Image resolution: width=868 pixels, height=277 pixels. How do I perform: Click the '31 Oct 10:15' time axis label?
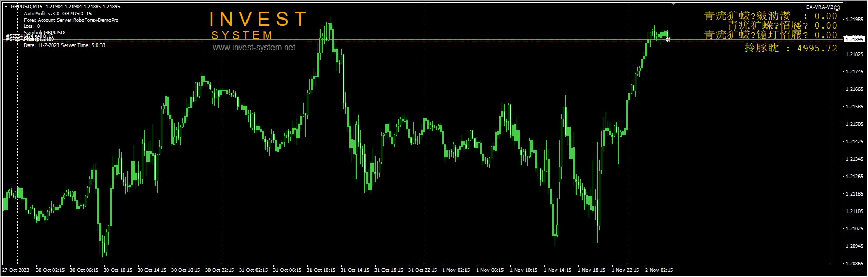point(321,270)
